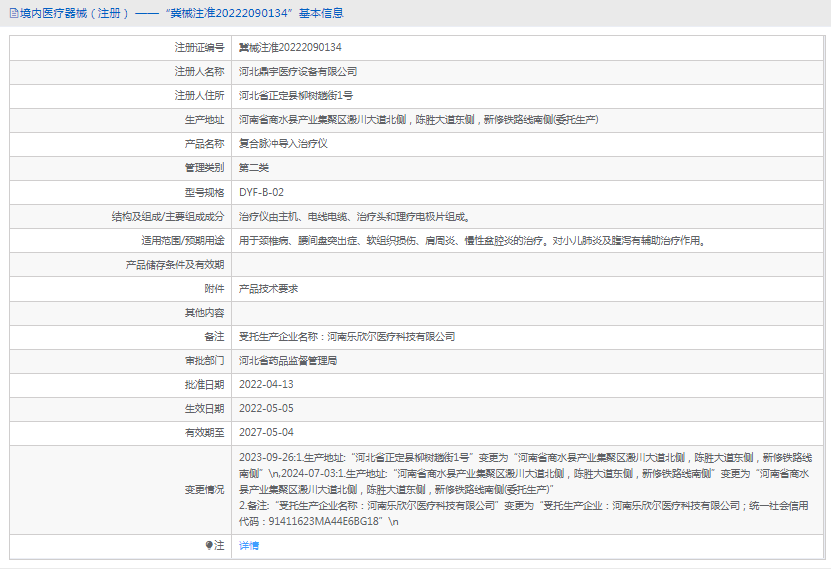
Task: Select registrant name 河北鼎宇医疗设备有限公司
Action: point(298,72)
